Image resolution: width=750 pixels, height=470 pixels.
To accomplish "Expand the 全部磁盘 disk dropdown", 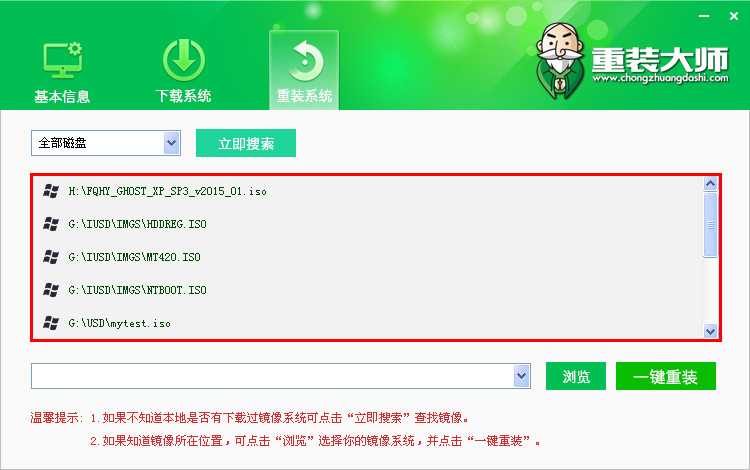I will [x=171, y=143].
